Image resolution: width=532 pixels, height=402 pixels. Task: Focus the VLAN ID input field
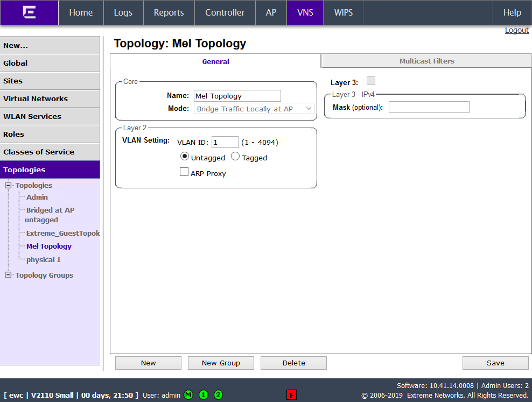[225, 142]
